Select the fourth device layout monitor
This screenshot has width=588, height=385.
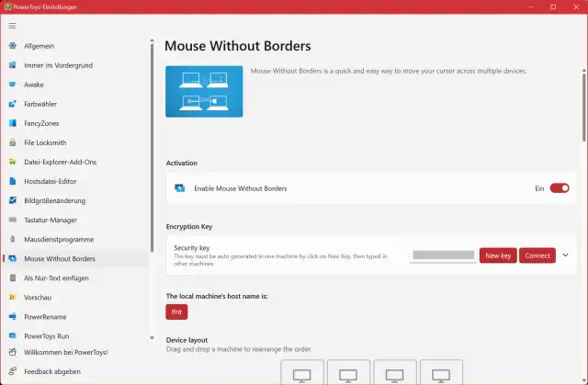(x=441, y=372)
